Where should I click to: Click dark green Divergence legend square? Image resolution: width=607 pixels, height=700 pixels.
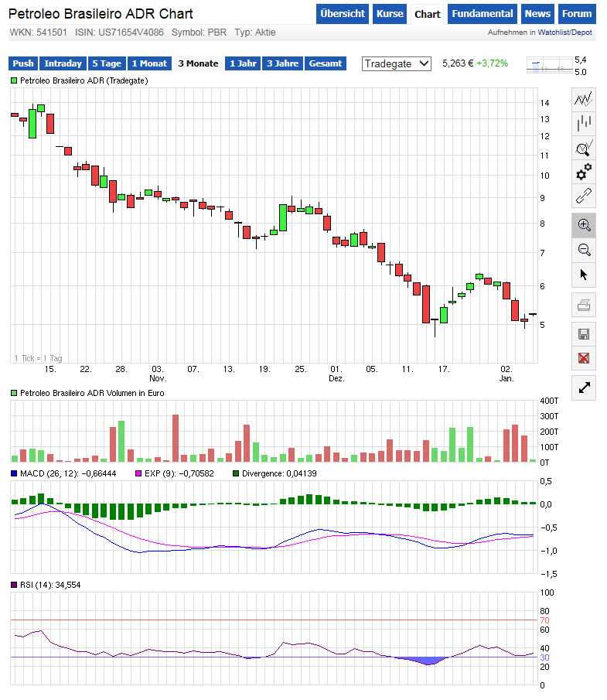click(x=236, y=473)
